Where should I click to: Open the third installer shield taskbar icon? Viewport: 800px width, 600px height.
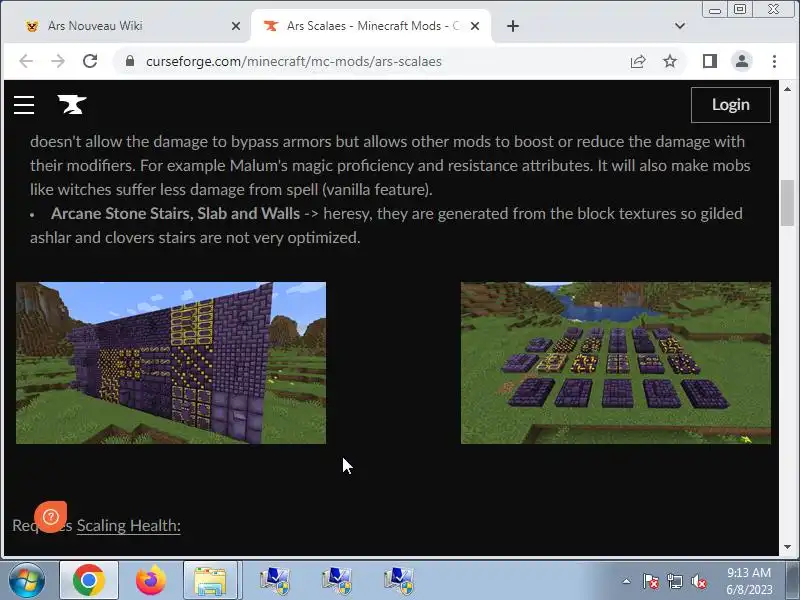(398, 581)
